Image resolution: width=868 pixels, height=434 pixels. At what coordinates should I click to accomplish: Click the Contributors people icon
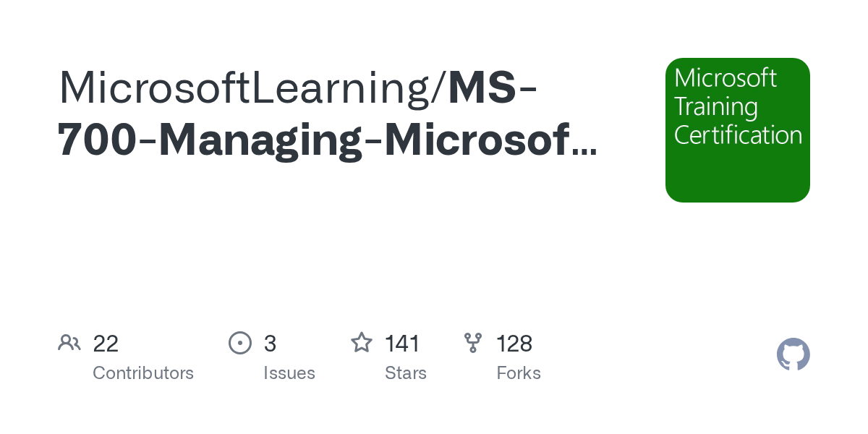(69, 343)
